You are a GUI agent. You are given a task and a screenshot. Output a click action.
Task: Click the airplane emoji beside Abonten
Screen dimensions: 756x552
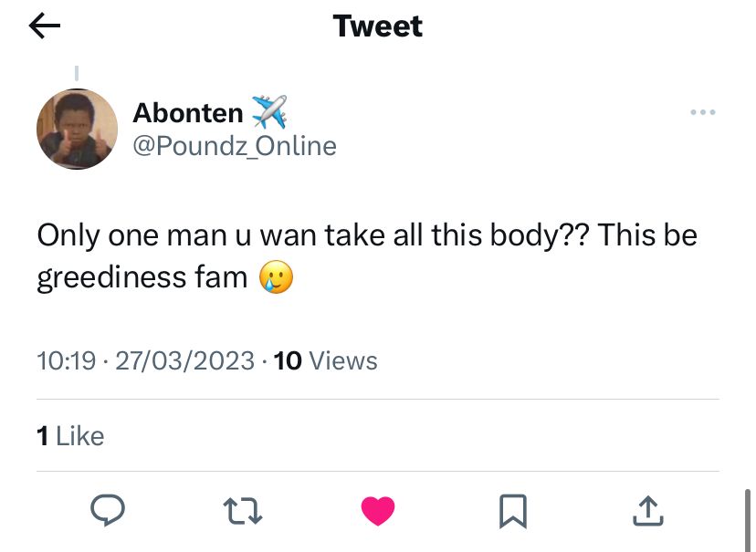(x=269, y=111)
